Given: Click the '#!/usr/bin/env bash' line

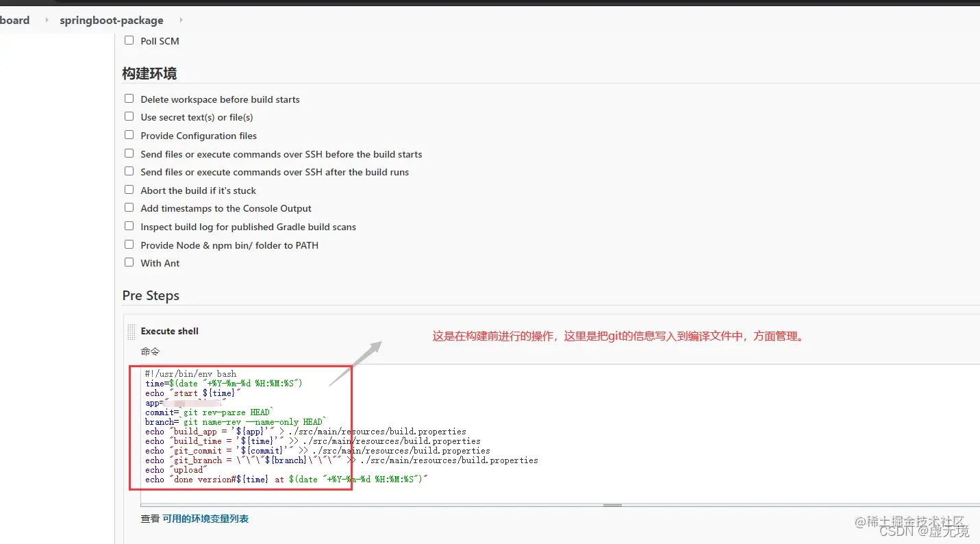Looking at the screenshot, I should click(x=190, y=374).
